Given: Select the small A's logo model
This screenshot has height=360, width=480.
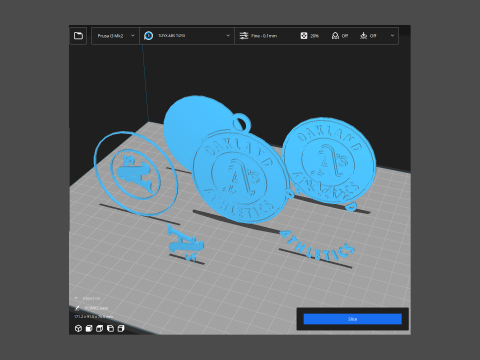Looking at the screenshot, I should [185, 243].
